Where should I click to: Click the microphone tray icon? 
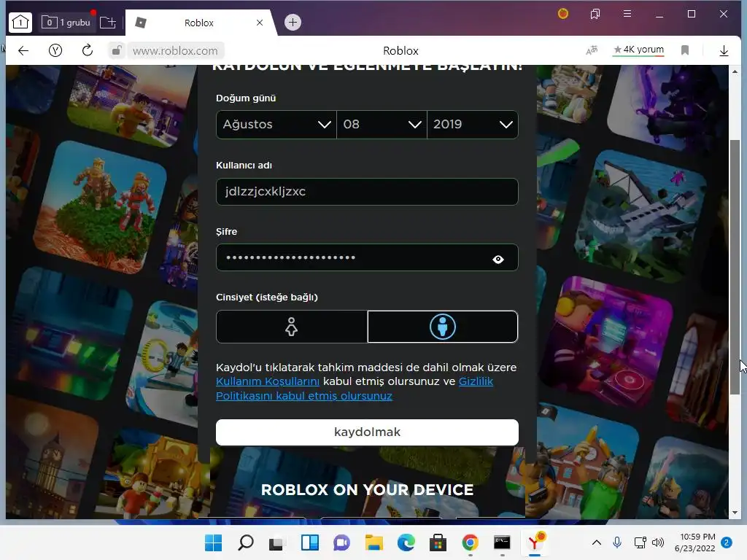click(x=617, y=542)
